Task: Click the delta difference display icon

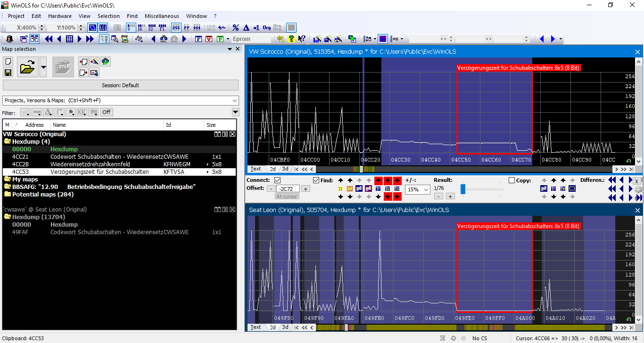Action: pyautogui.click(x=246, y=27)
